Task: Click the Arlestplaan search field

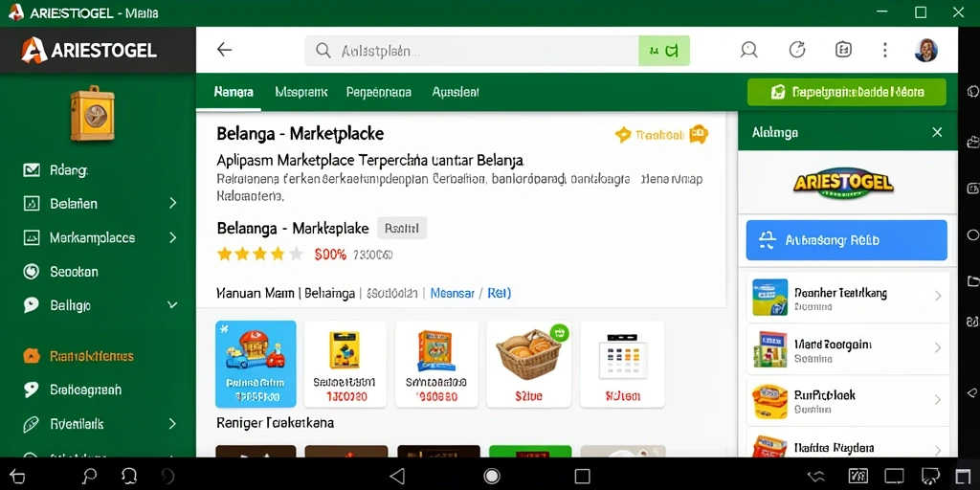Action: pos(472,51)
